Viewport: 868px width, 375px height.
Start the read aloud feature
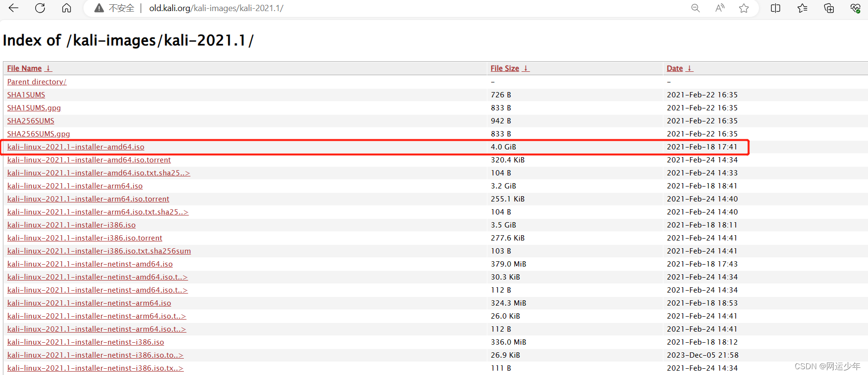coord(720,8)
